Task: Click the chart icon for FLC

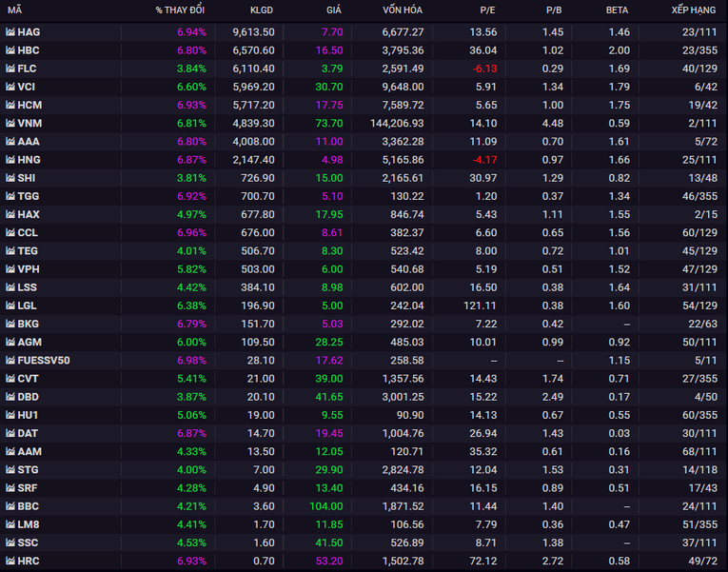Action: [x=10, y=69]
